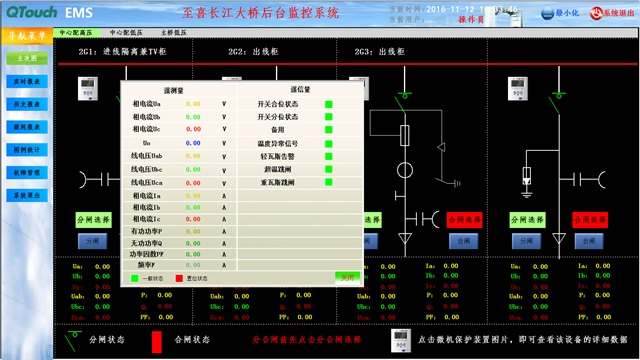Click the 有功功率P row in popup

click(179, 231)
